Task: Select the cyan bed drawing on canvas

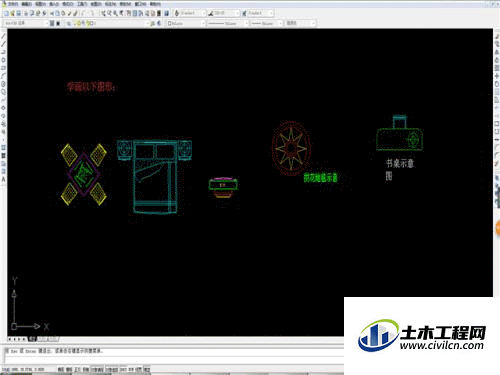Action: 154,176
